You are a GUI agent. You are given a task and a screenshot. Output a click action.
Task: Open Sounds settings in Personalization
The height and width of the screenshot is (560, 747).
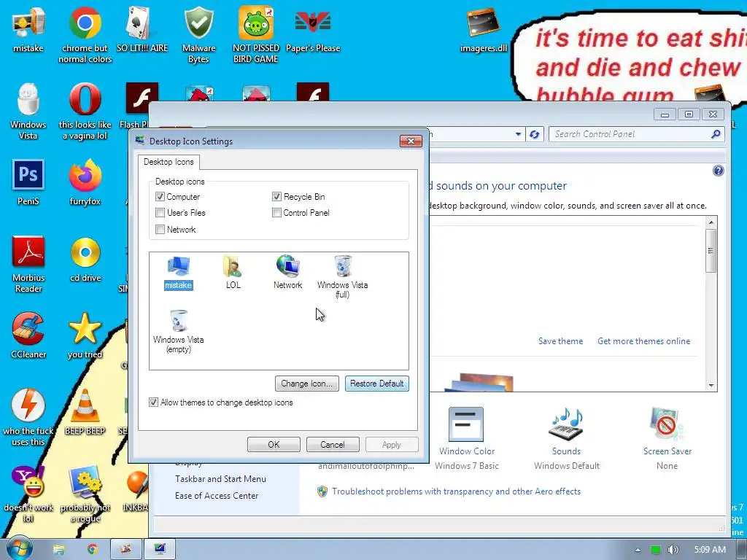(566, 438)
